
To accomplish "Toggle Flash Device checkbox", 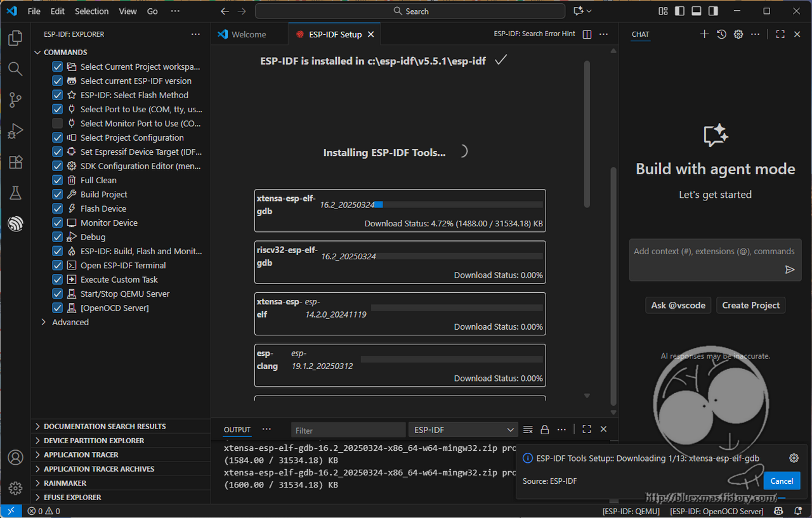I will coord(57,209).
